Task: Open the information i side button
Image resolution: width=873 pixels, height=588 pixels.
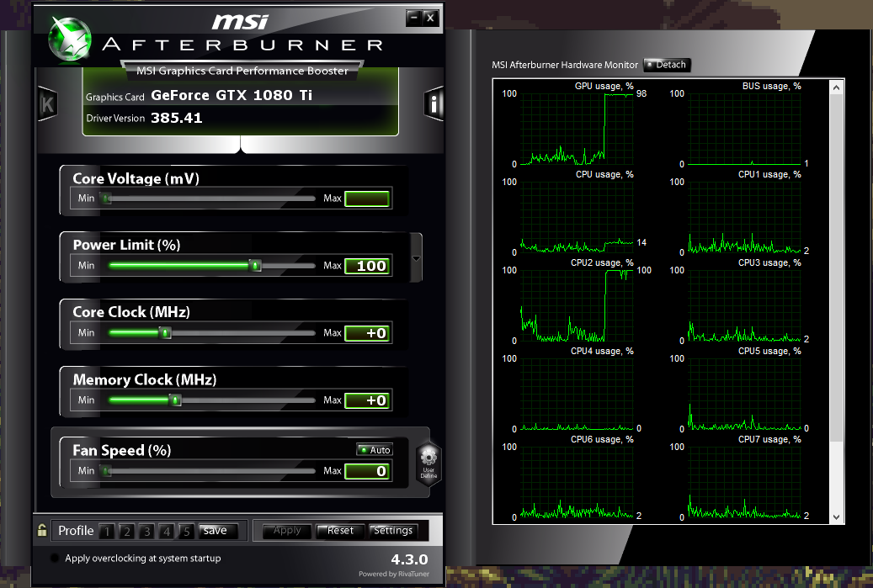Action: (434, 103)
